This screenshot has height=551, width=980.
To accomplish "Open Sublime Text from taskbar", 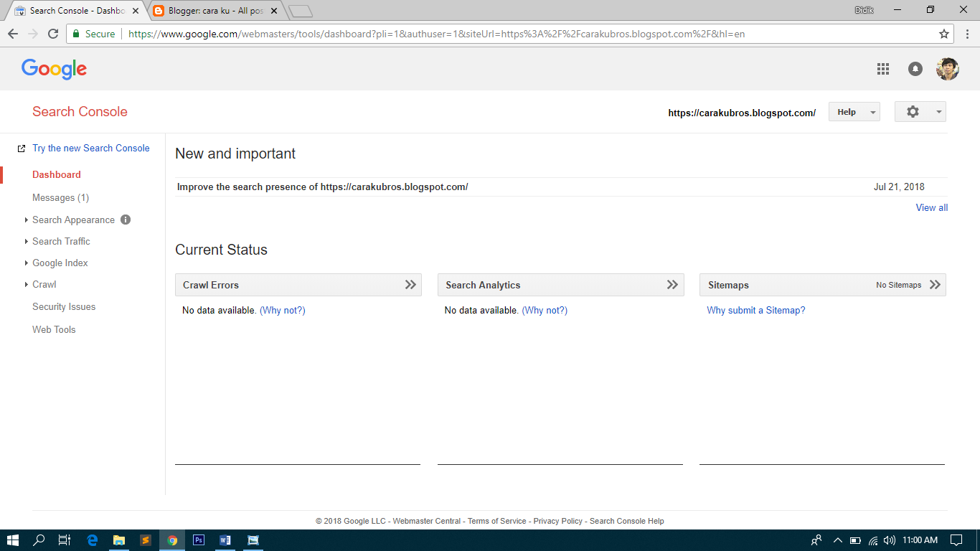I will coord(146,540).
